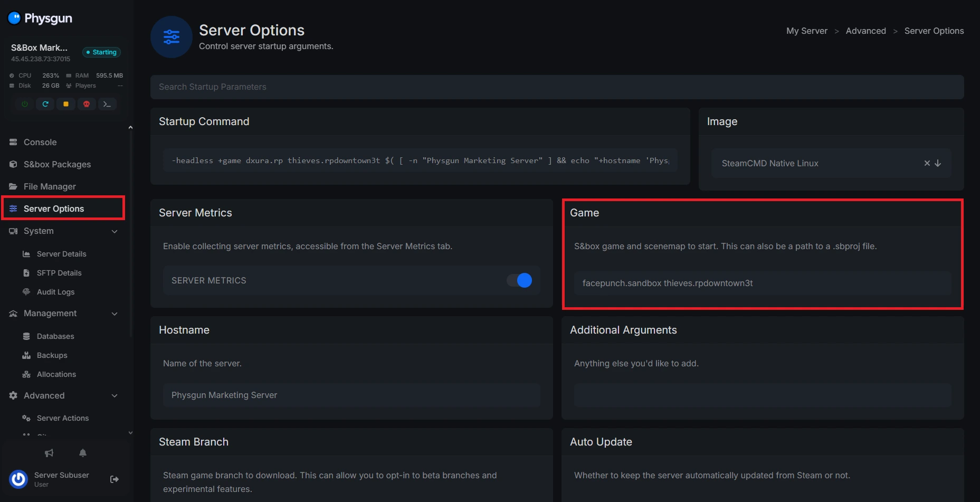Click the Starting status badge
This screenshot has width=980, height=502.
tap(101, 52)
